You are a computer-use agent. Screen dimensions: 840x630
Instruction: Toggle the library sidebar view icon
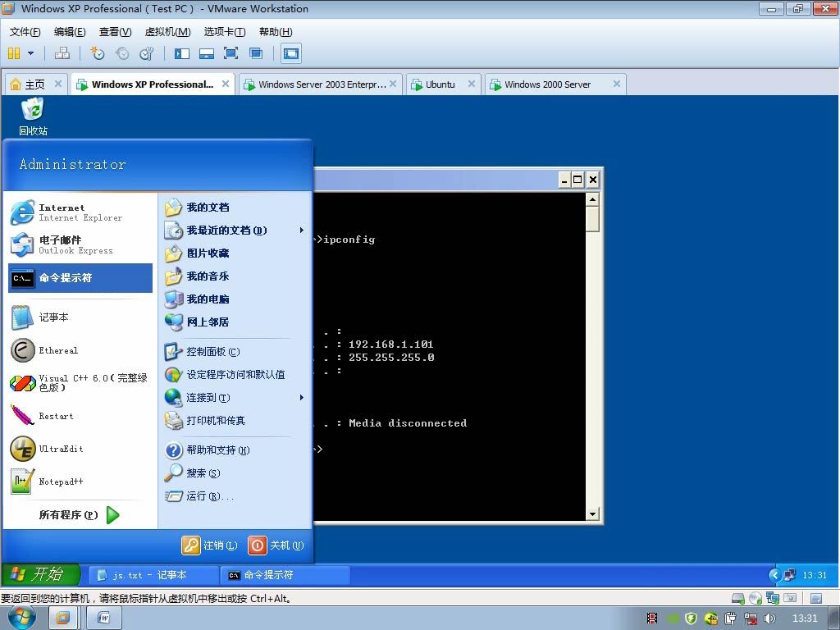click(x=181, y=53)
